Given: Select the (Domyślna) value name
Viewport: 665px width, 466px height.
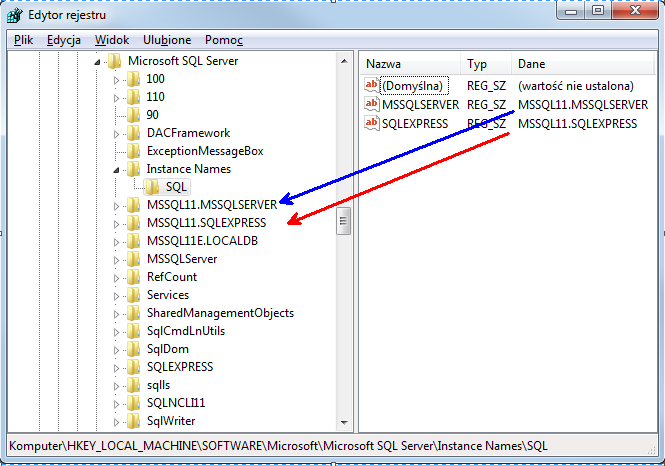Looking at the screenshot, I should 413,86.
